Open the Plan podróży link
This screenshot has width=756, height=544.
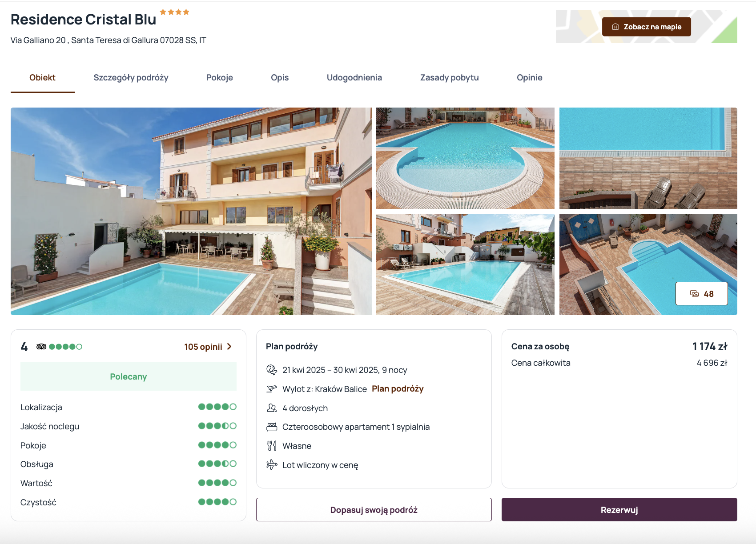coord(398,389)
